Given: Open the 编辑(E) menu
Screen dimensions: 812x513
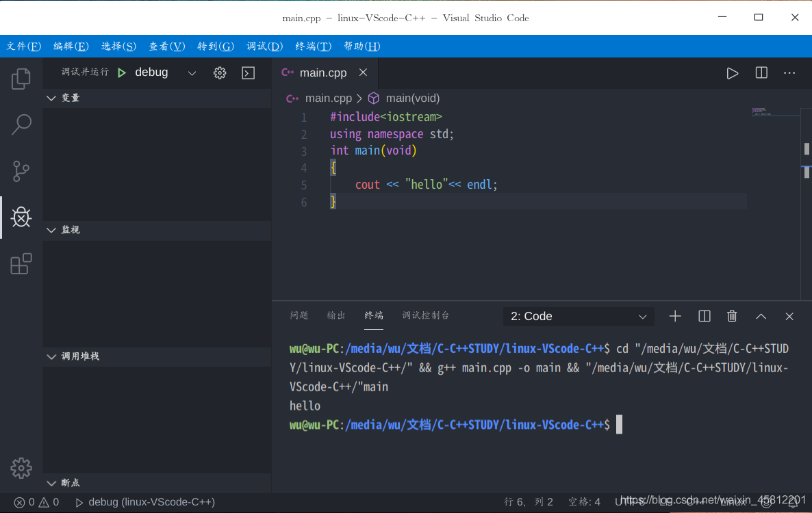Looking at the screenshot, I should click(71, 47).
